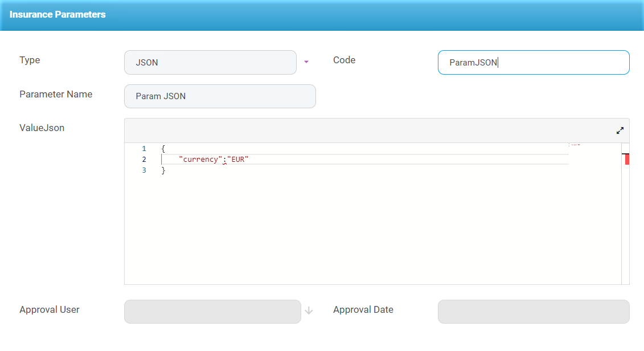Click the "currency" key in the JSON editor
The height and width of the screenshot is (351, 644).
click(x=199, y=160)
